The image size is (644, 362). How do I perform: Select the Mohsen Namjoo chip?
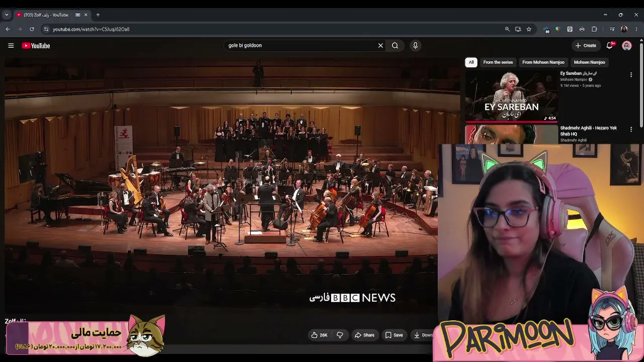pos(590,62)
